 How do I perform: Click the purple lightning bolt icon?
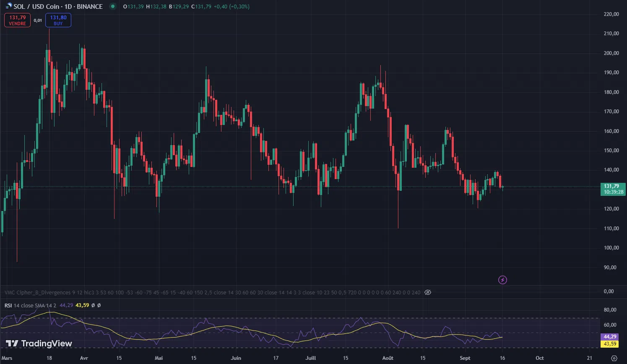502,280
